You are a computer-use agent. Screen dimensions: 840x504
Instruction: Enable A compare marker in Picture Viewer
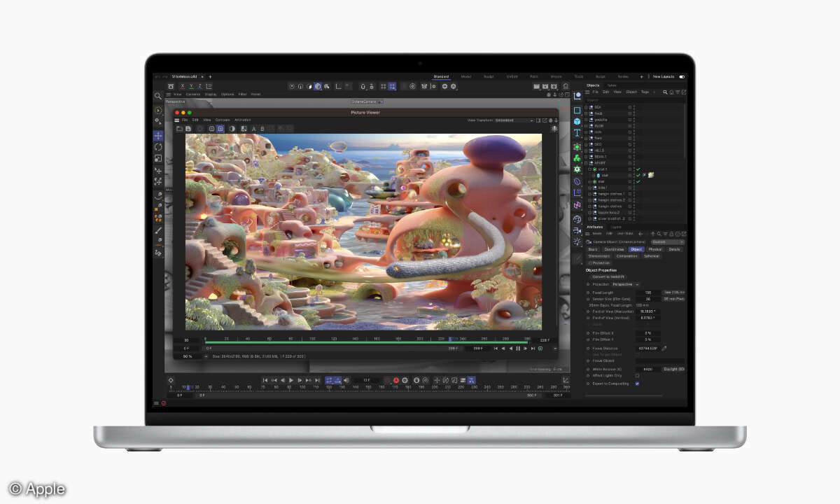pos(253,129)
